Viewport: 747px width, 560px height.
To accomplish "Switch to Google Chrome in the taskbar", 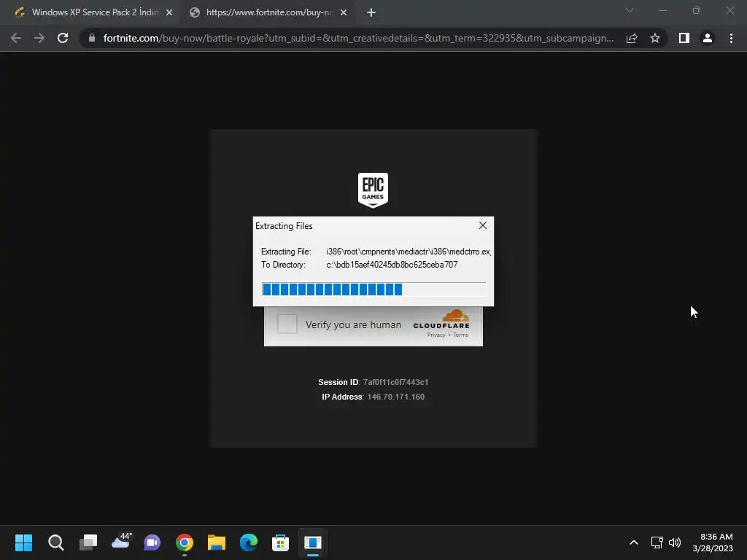I will [185, 542].
